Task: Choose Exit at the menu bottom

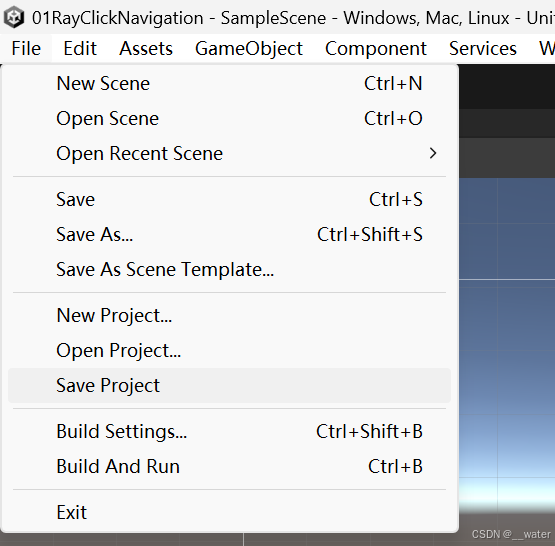Action: (x=229, y=512)
